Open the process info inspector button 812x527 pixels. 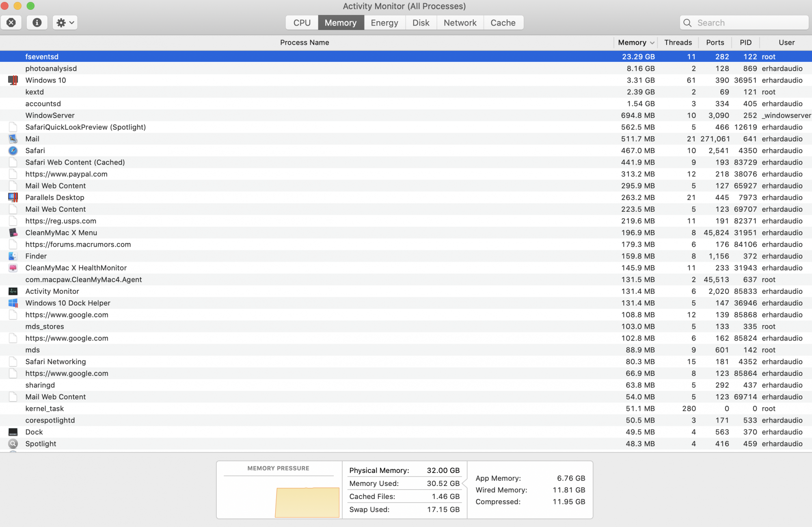(37, 23)
